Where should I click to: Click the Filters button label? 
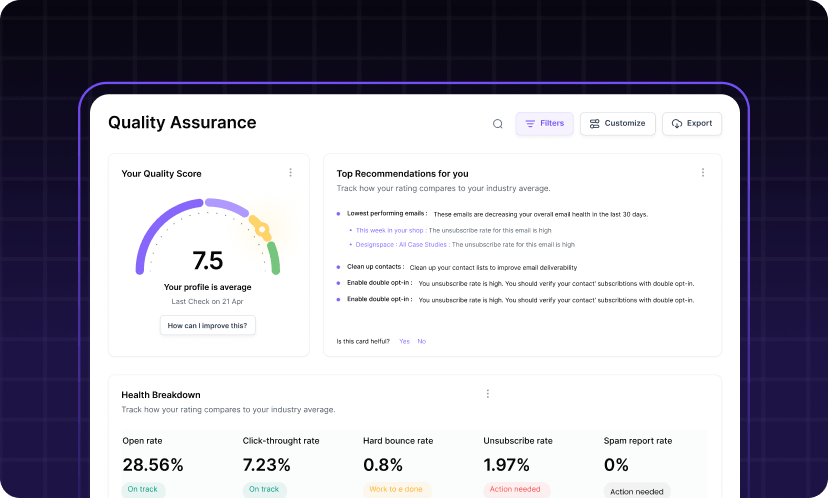coord(552,124)
